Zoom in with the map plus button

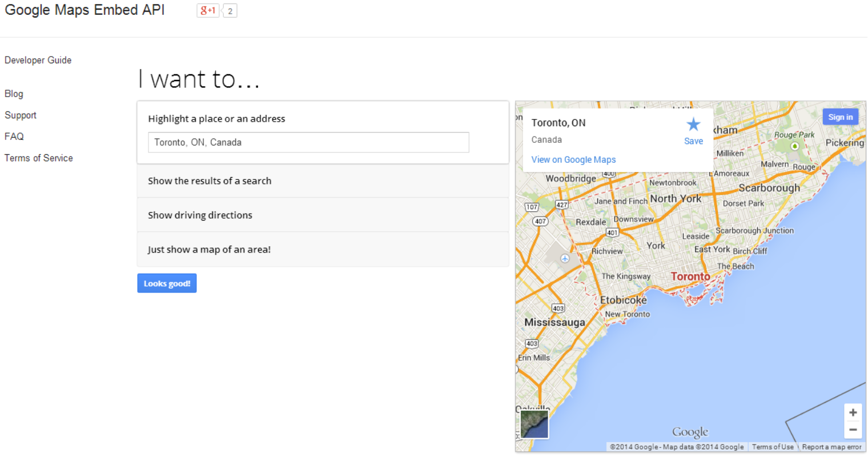pos(853,412)
